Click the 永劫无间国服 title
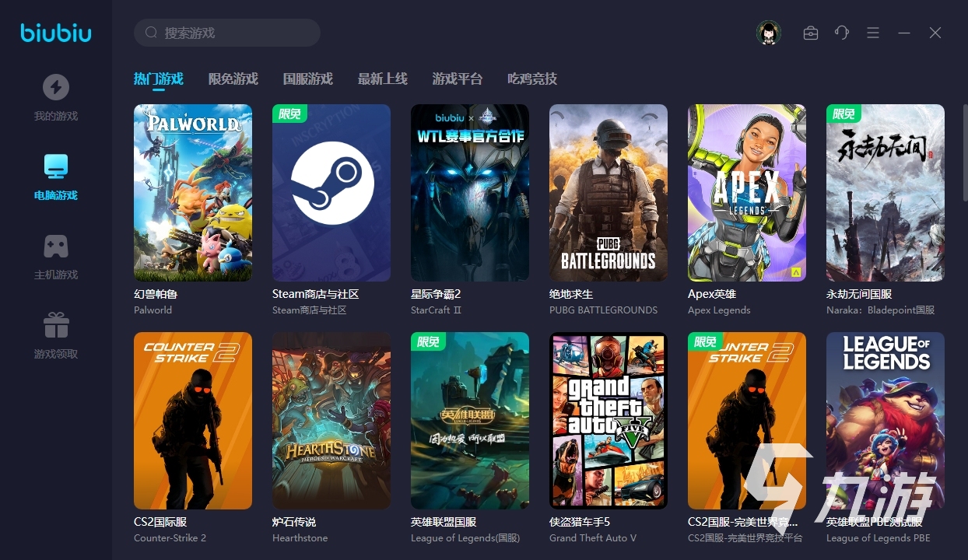The image size is (968, 560). pyautogui.click(x=859, y=294)
